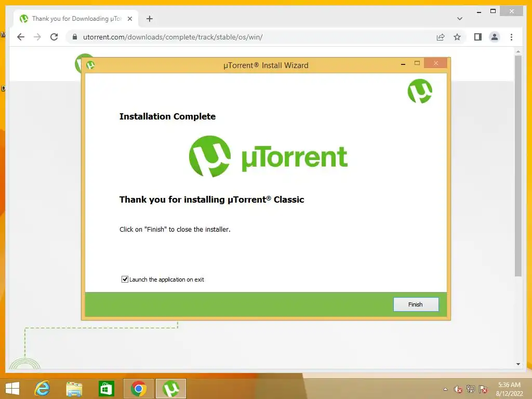Uncheck Launch the application on exit
This screenshot has height=399, width=532.
(125, 279)
